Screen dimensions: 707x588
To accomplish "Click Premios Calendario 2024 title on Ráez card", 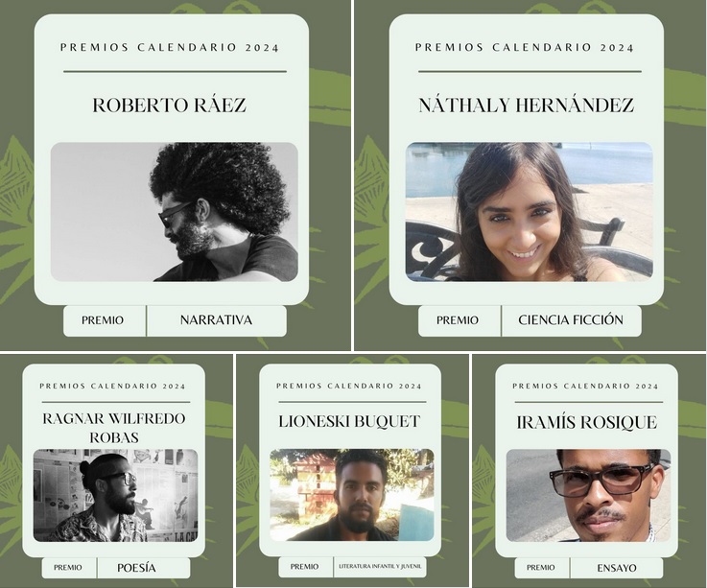I will 170,47.
